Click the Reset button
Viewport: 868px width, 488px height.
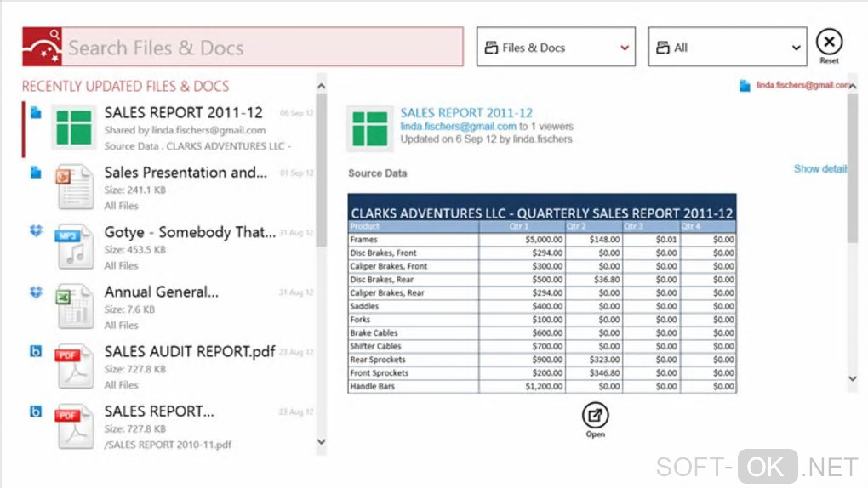click(829, 46)
